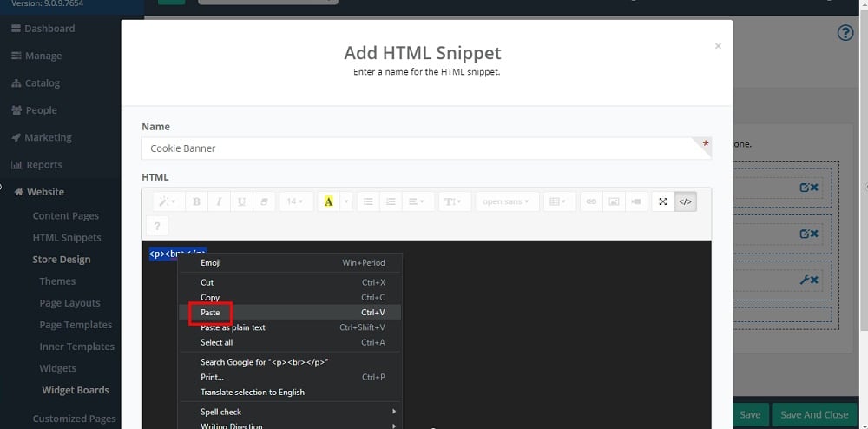This screenshot has height=429, width=868.
Task: Click the Reports bar chart icon
Action: coord(16,164)
